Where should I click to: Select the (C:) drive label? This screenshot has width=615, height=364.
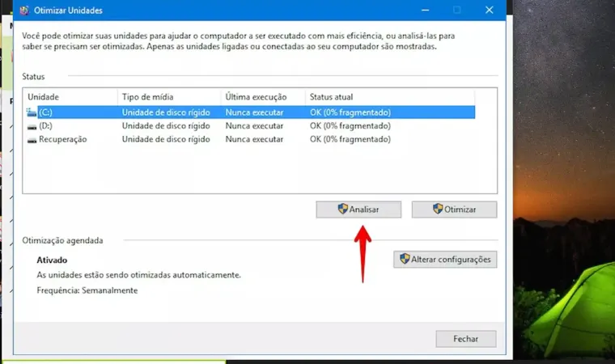45,112
